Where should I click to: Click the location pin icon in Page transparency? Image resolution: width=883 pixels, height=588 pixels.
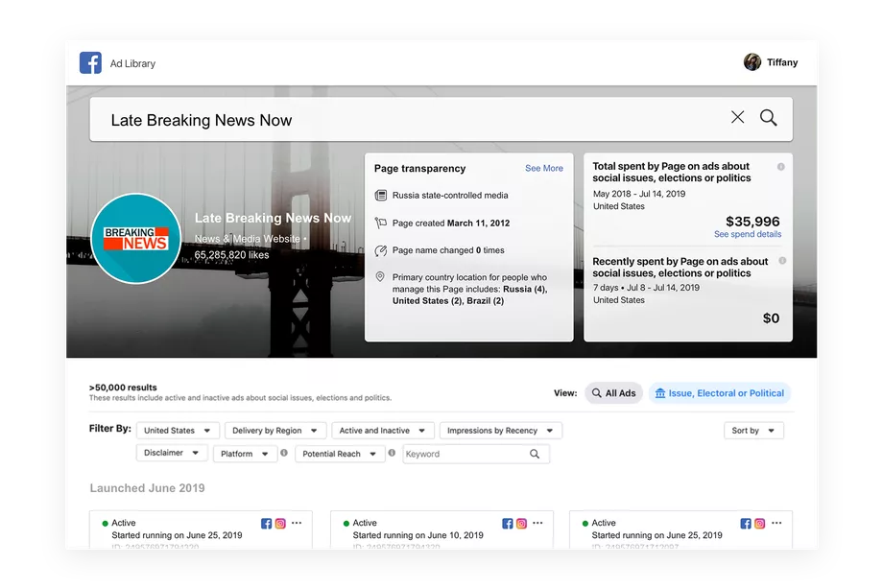click(x=380, y=277)
